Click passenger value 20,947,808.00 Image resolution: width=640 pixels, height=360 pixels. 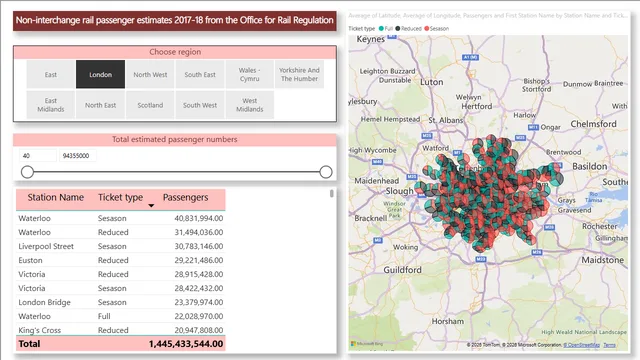198,330
